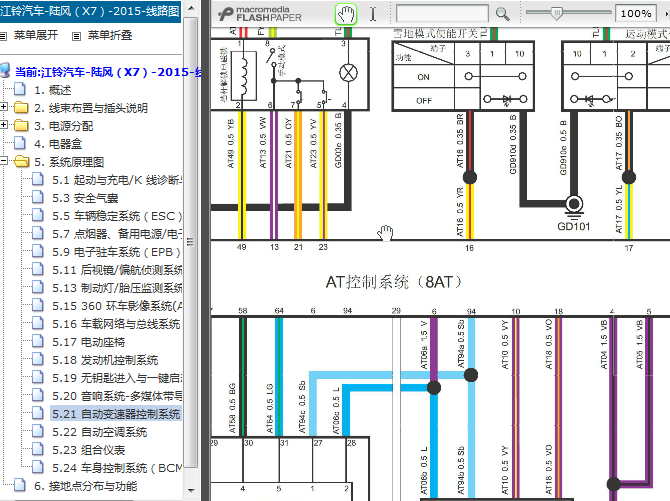Open 5.9 电子驻车系统 (EPB)
Screen dimensions: 670x501
tap(116, 252)
